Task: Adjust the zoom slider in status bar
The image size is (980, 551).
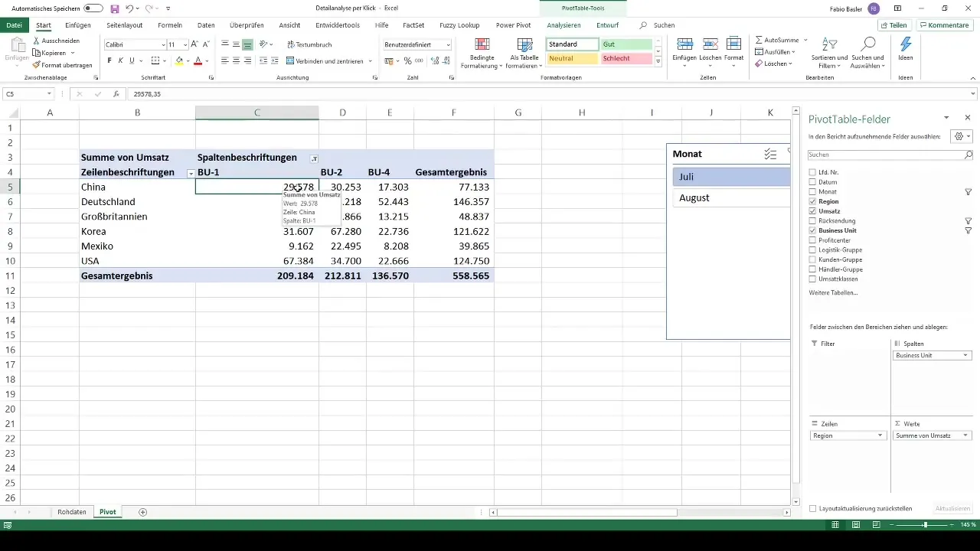Action: pyautogui.click(x=925, y=525)
